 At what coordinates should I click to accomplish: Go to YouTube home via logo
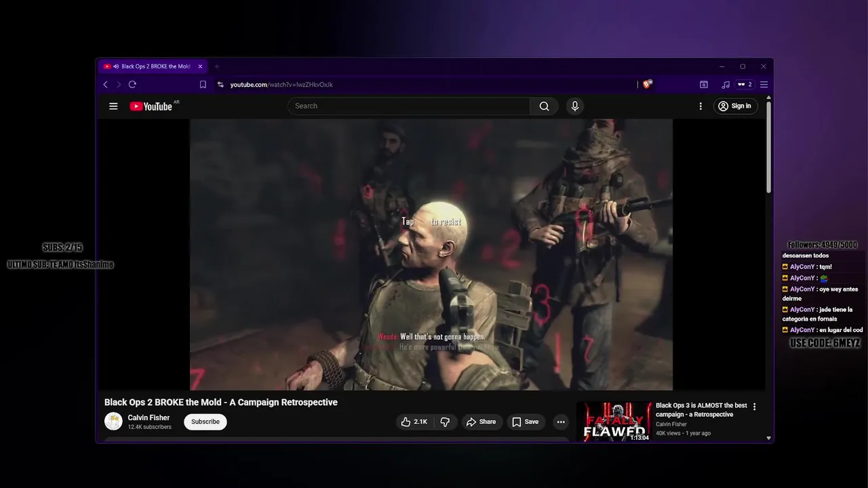pos(151,106)
